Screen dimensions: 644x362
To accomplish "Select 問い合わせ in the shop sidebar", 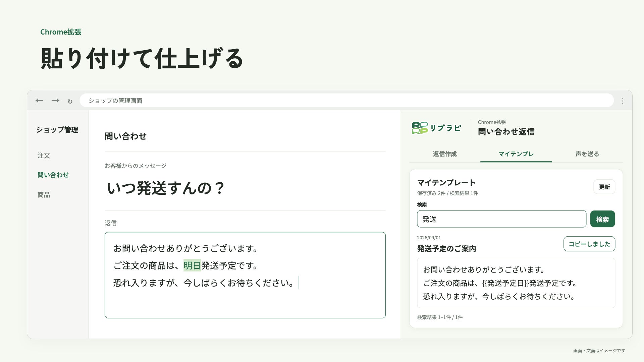I will pos(53,175).
